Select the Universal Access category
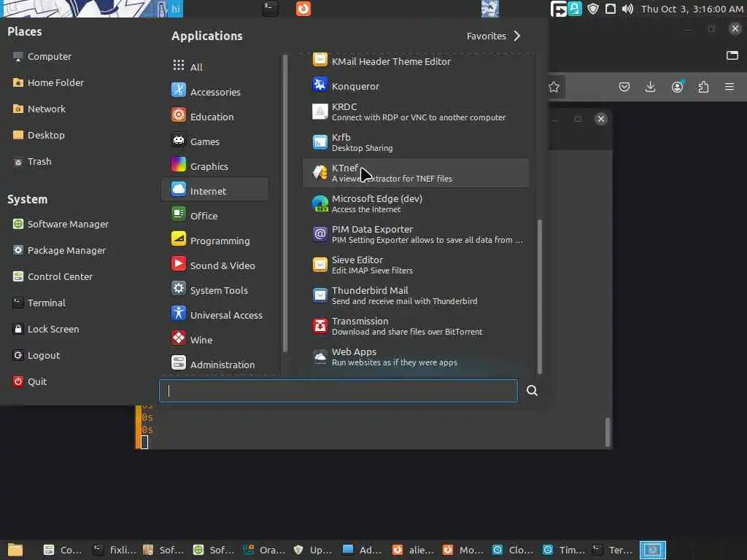 click(215, 314)
